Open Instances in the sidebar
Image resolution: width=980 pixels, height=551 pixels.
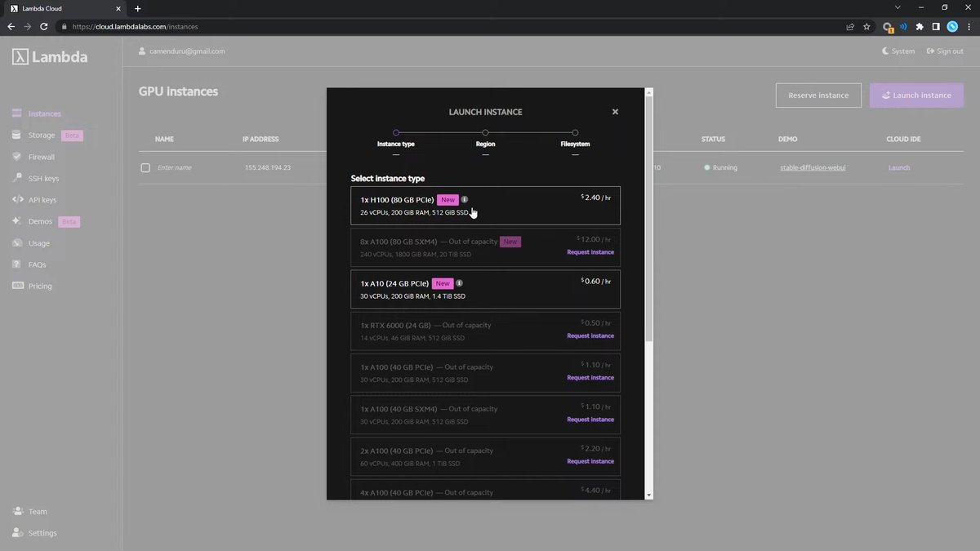45,113
